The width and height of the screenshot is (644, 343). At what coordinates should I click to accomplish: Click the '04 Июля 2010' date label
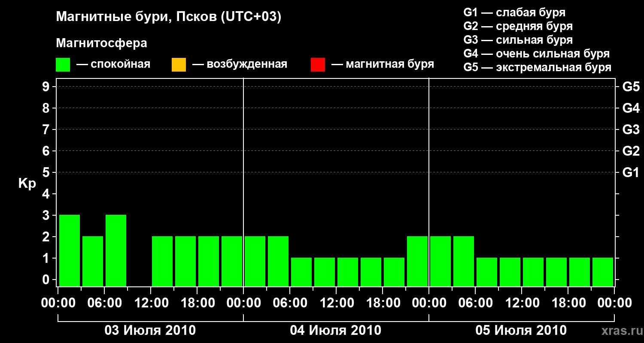[x=336, y=331]
